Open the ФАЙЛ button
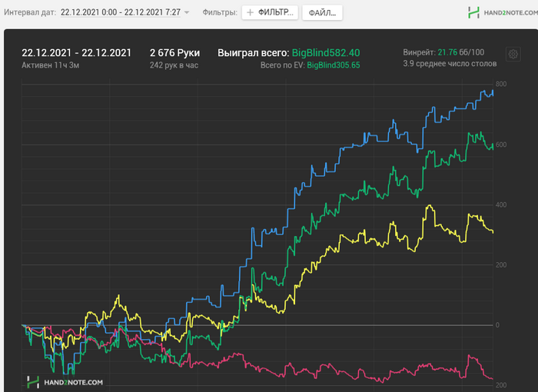538x392 pixels. pos(322,13)
